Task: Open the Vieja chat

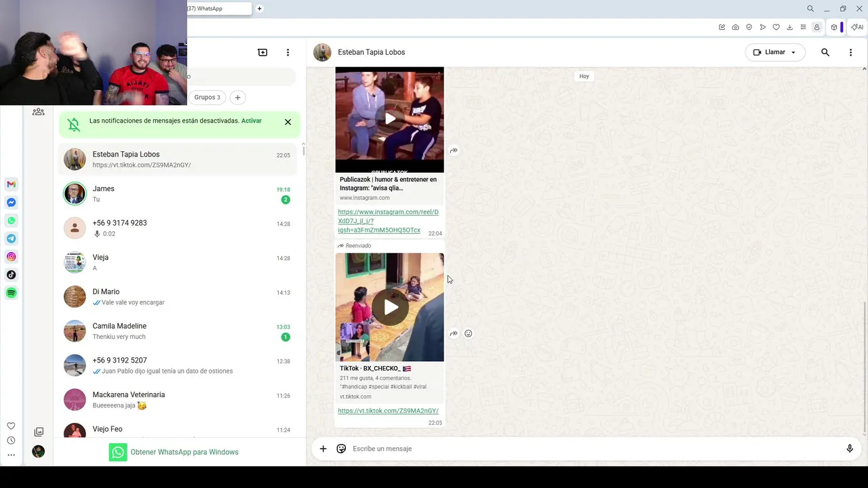Action: pyautogui.click(x=178, y=262)
